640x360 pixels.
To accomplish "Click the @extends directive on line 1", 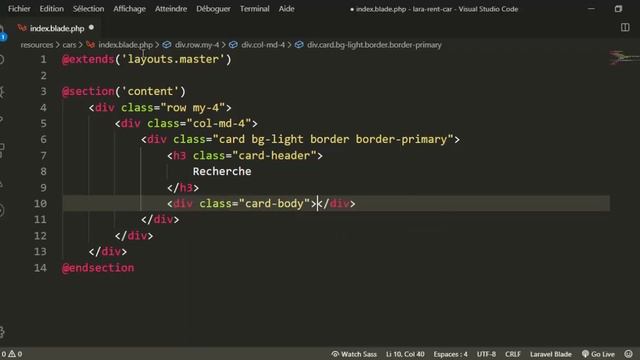I will 88,59.
